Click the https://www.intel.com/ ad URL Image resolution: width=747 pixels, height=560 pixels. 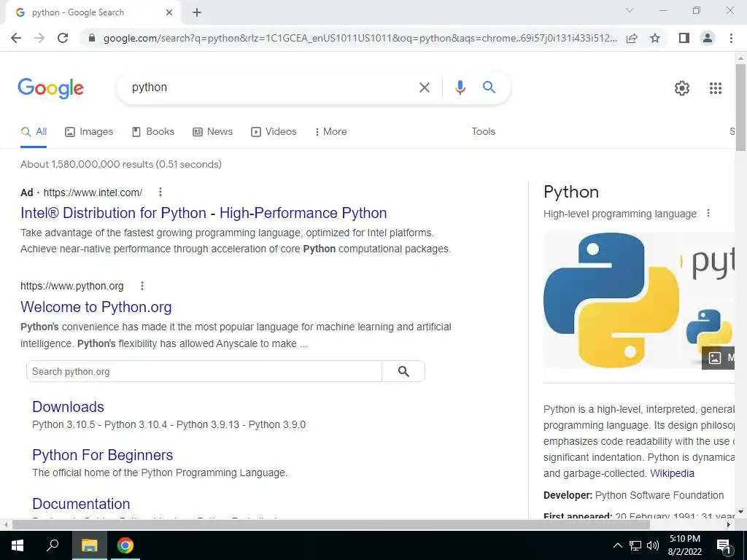tap(93, 192)
